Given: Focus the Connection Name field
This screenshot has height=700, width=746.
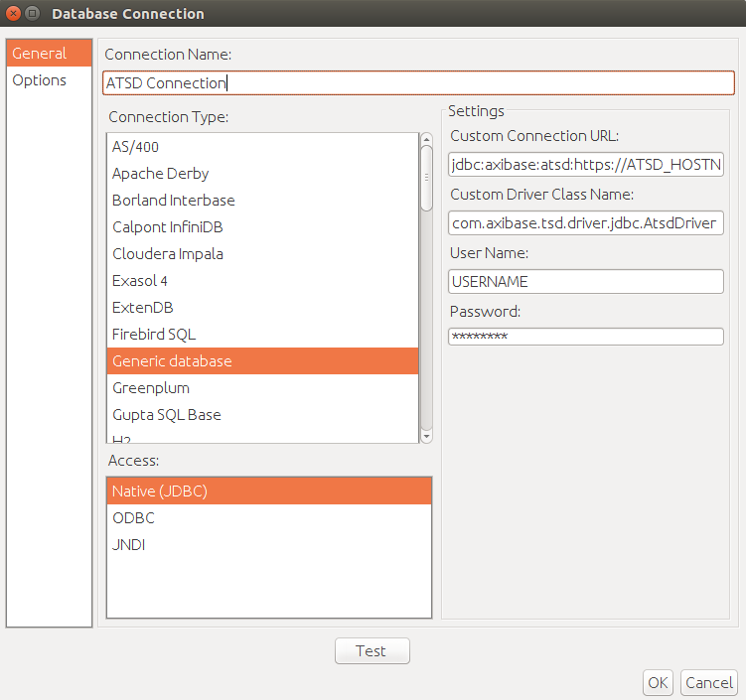Looking at the screenshot, I should point(418,82).
